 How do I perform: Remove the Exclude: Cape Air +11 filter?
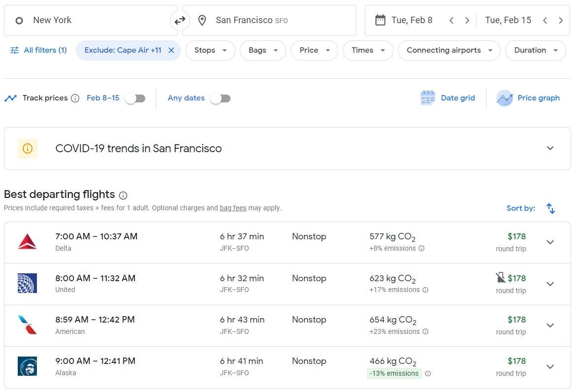[x=171, y=50]
